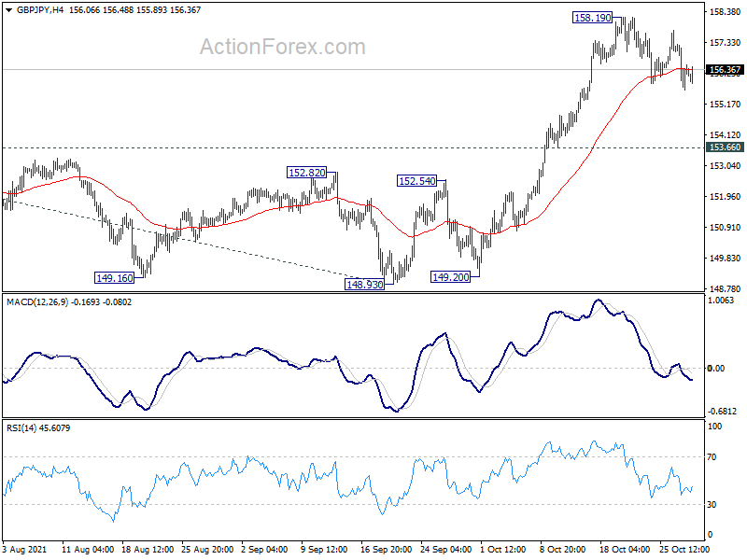
Task: Click the 148.780 price axis value
Action: tap(725, 289)
